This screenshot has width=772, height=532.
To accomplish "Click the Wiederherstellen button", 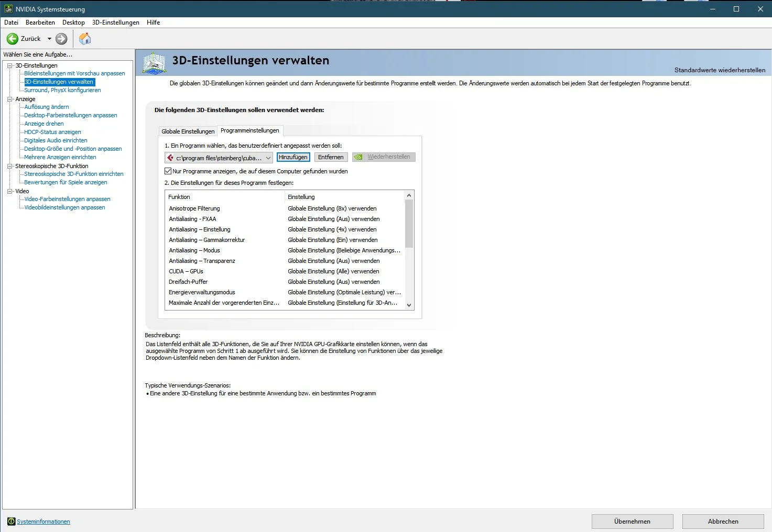I will (x=384, y=157).
